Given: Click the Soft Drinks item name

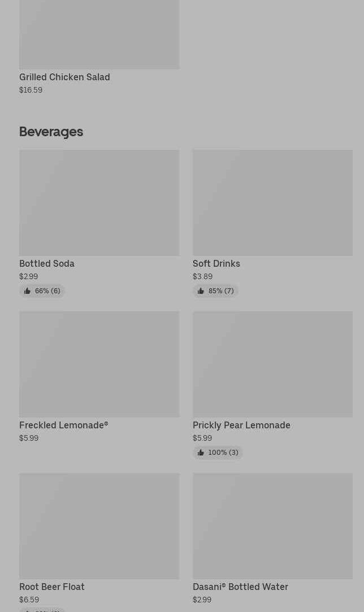Looking at the screenshot, I should pos(216,263).
